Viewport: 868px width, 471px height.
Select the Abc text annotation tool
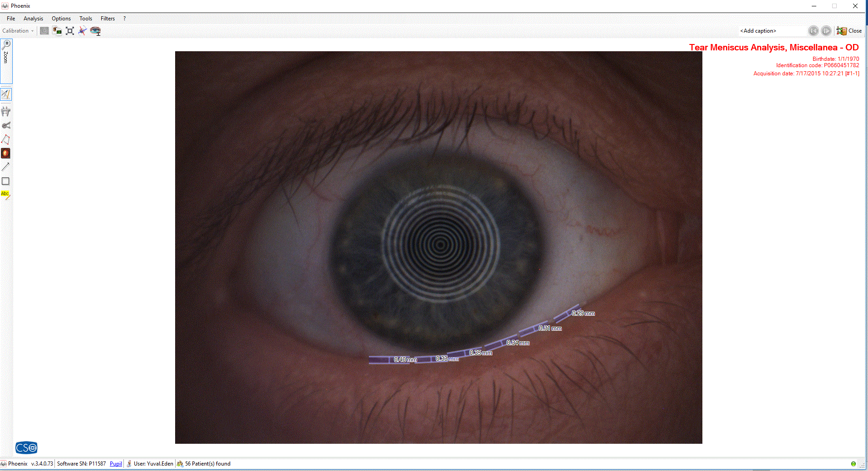point(6,195)
